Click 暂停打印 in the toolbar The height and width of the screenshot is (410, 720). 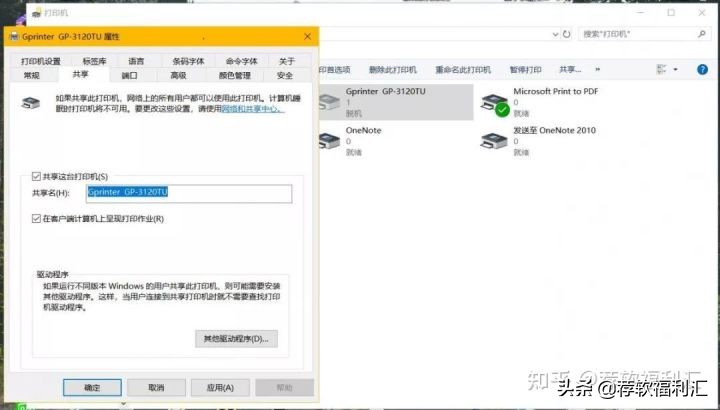pos(525,70)
